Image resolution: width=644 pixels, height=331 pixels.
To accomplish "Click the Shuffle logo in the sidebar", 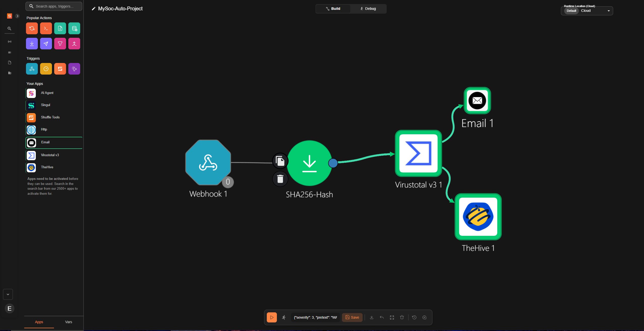I will 10,16.
